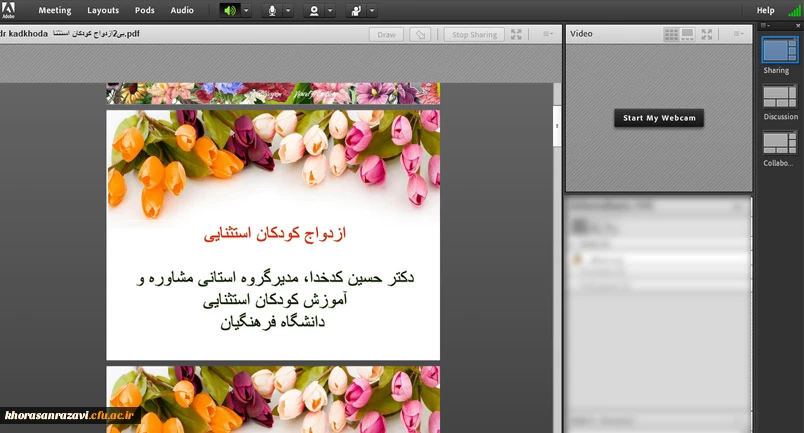Viewport: 804px width, 433px height.
Task: Open the Pods menu
Action: (145, 10)
